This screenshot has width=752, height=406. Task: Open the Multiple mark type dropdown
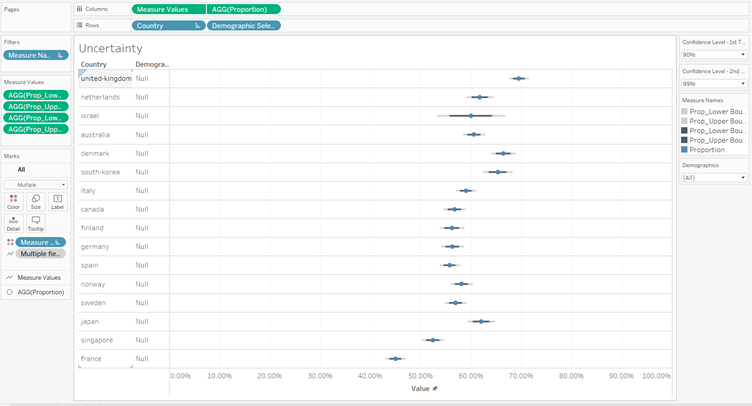point(36,185)
